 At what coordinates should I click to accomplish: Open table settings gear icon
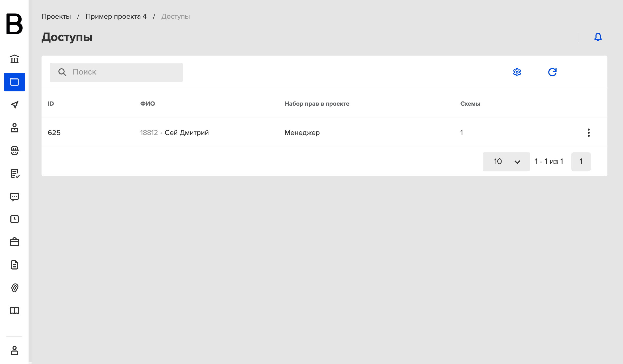(x=517, y=72)
